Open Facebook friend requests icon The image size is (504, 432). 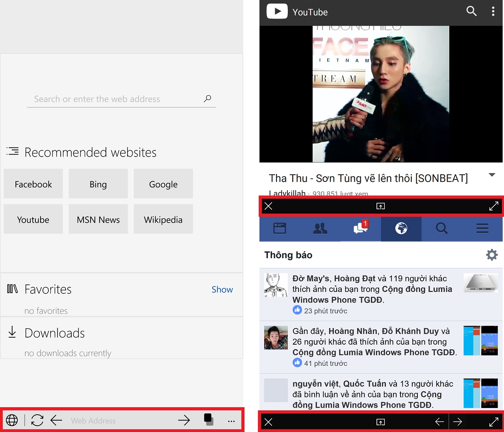pos(320,229)
